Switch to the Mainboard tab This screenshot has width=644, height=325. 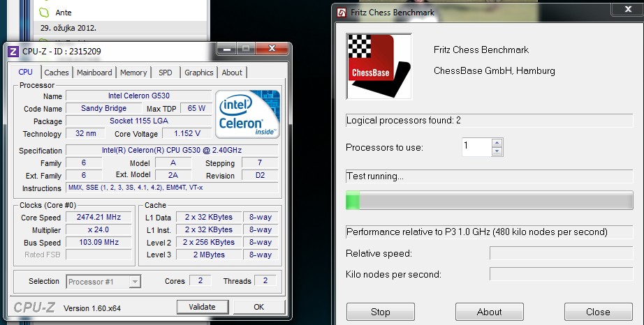coord(94,73)
